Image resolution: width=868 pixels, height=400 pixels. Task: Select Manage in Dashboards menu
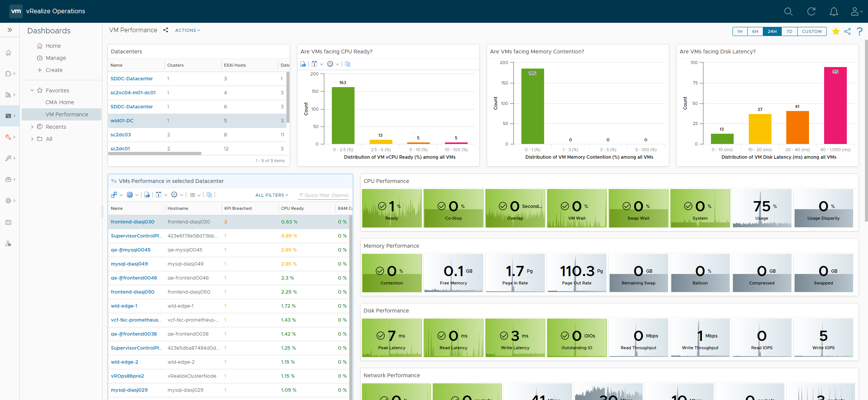(56, 58)
